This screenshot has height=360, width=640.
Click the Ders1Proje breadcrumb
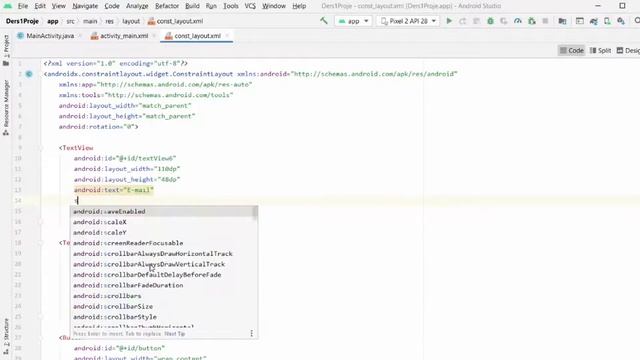coord(22,21)
